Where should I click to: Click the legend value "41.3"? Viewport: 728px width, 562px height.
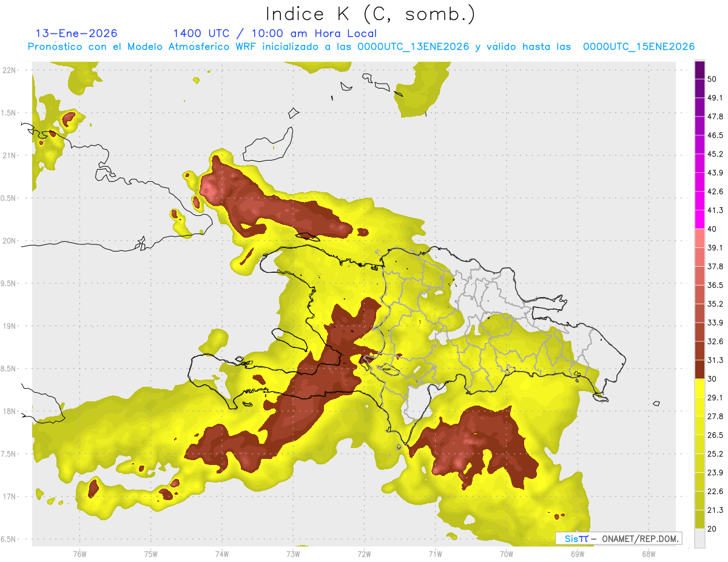click(715, 210)
